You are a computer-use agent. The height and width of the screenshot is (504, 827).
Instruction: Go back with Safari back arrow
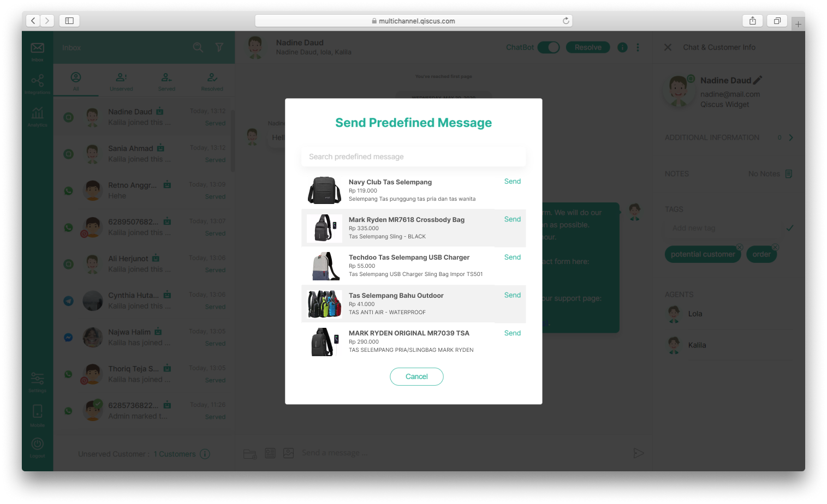tap(33, 21)
